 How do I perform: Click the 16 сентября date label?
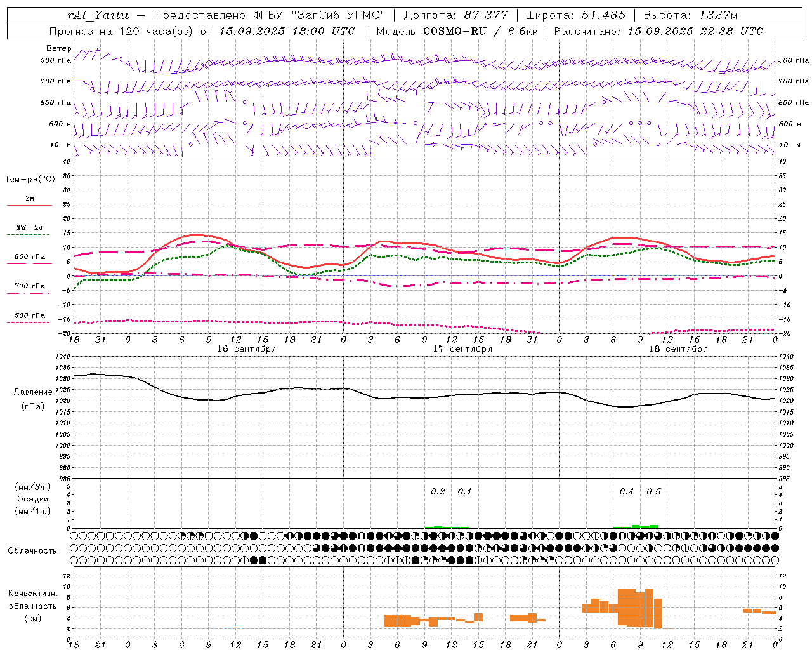click(247, 349)
